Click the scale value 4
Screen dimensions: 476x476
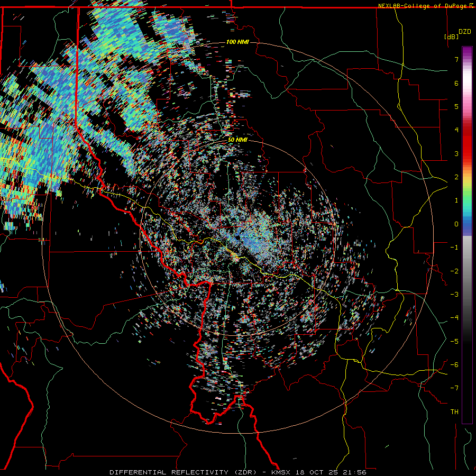point(456,130)
